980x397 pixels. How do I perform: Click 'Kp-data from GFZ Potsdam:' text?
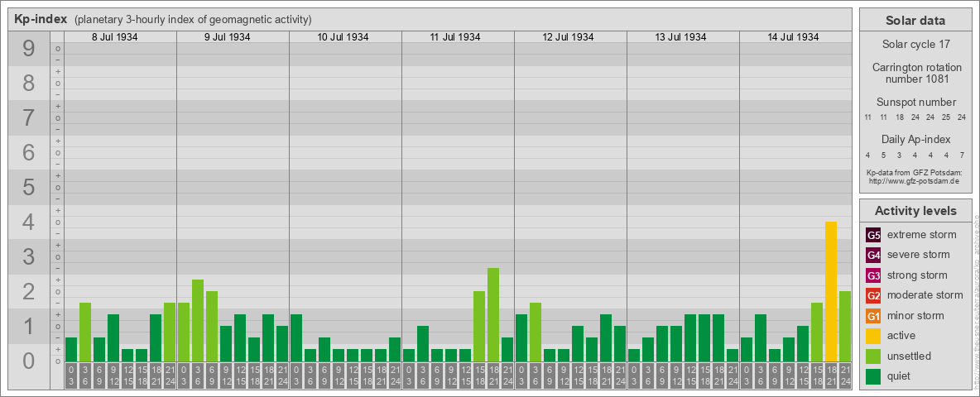915,172
